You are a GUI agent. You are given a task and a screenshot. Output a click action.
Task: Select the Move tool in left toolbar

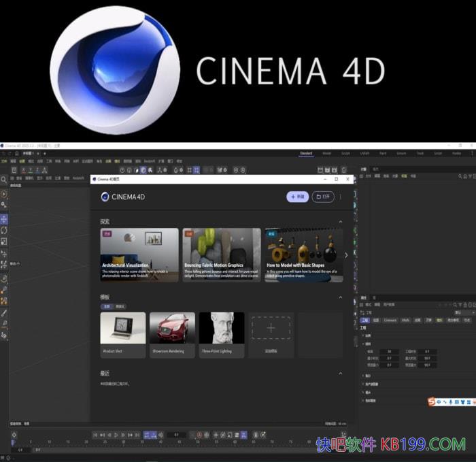pyautogui.click(x=4, y=219)
